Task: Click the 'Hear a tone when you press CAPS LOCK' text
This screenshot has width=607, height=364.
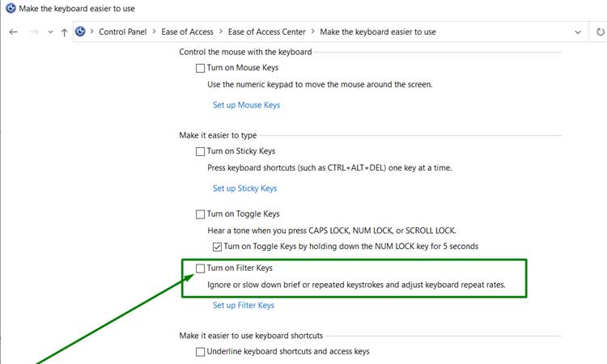Action: (x=332, y=231)
